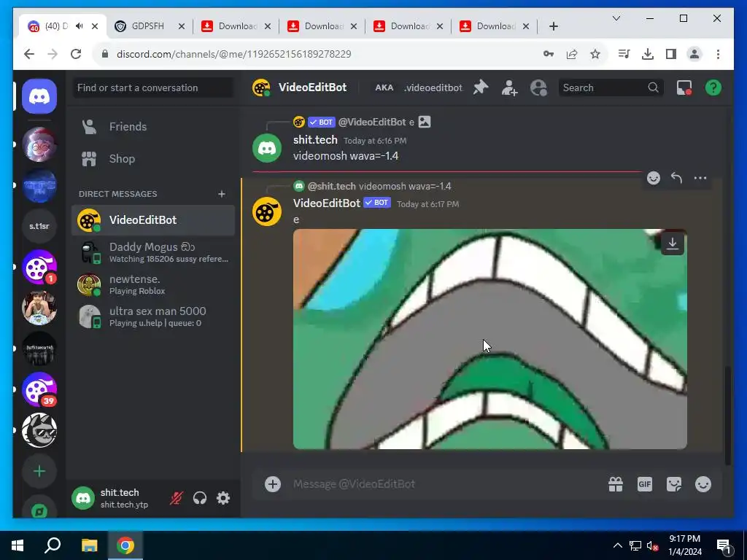Viewport: 747px width, 560px height.
Task: Open Chrome saved passwords key icon
Action: [549, 54]
